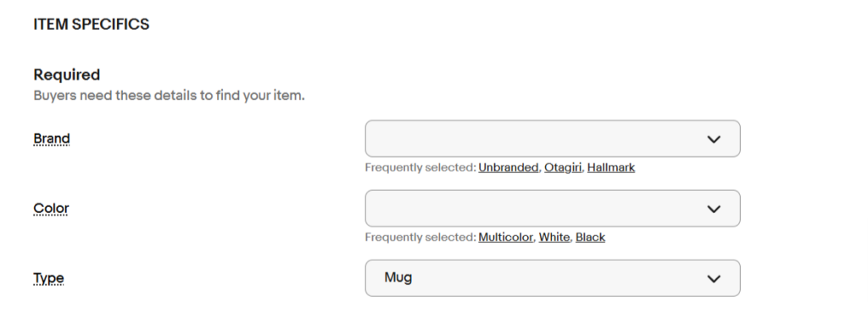This screenshot has width=868, height=325.
Task: Click the dotted-underlined Type label
Action: click(48, 278)
